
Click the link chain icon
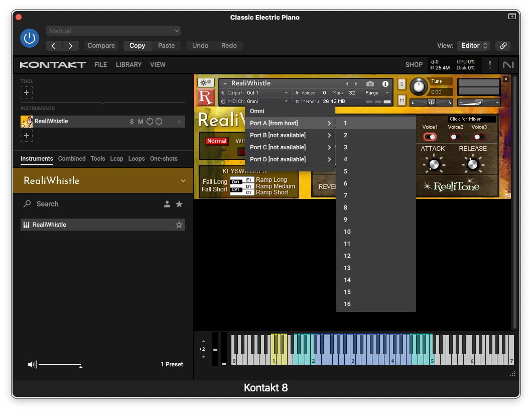[x=503, y=46]
